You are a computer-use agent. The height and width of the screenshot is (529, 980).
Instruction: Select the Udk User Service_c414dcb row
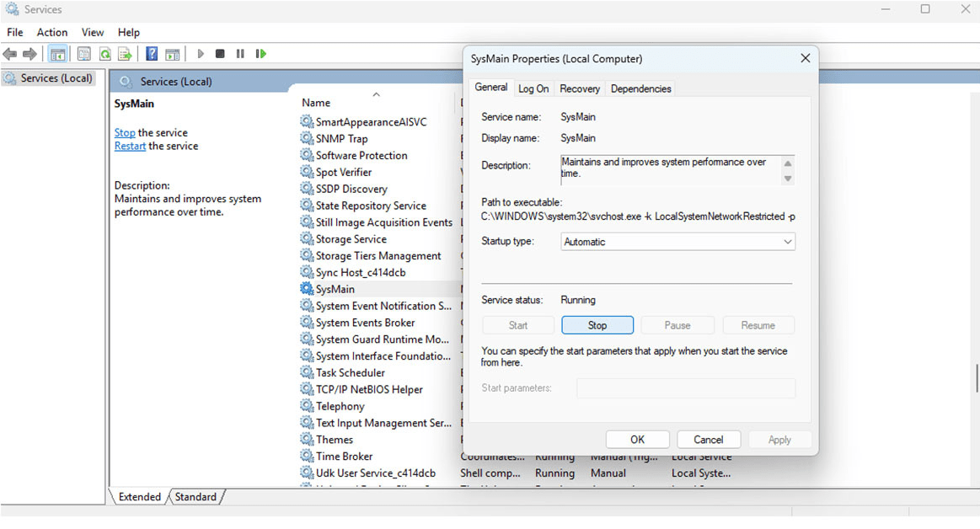(378, 473)
